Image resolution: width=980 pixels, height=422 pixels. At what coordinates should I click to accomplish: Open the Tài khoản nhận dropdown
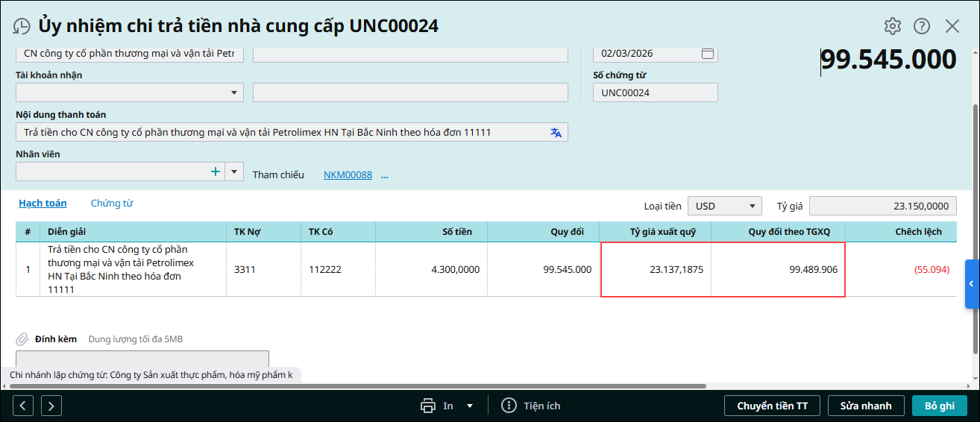234,92
